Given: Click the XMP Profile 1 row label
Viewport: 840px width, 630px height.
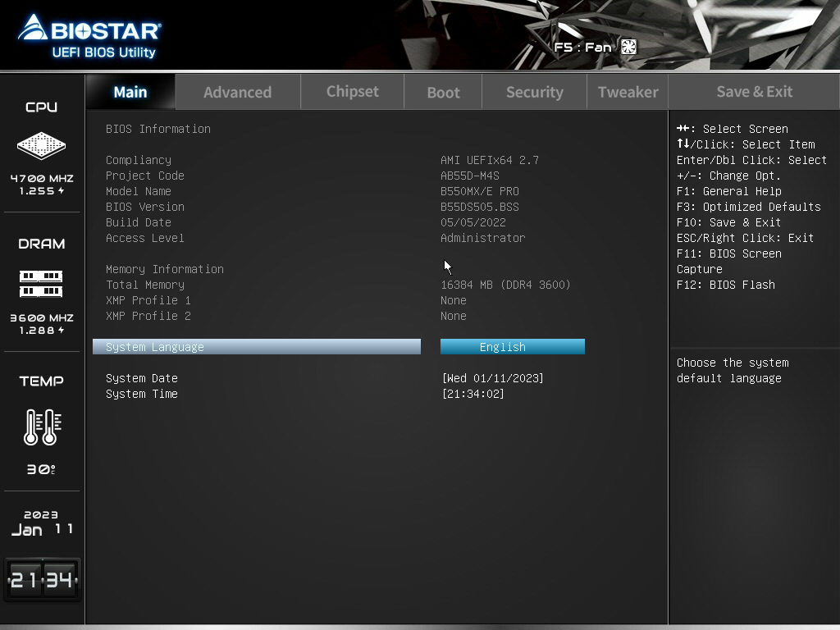Looking at the screenshot, I should point(148,300).
